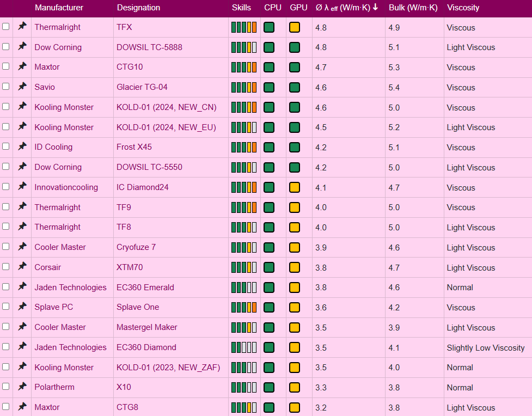Tick the Savio Glacier TG-04 checkbox
This screenshot has width=532, height=416.
(x=6, y=87)
